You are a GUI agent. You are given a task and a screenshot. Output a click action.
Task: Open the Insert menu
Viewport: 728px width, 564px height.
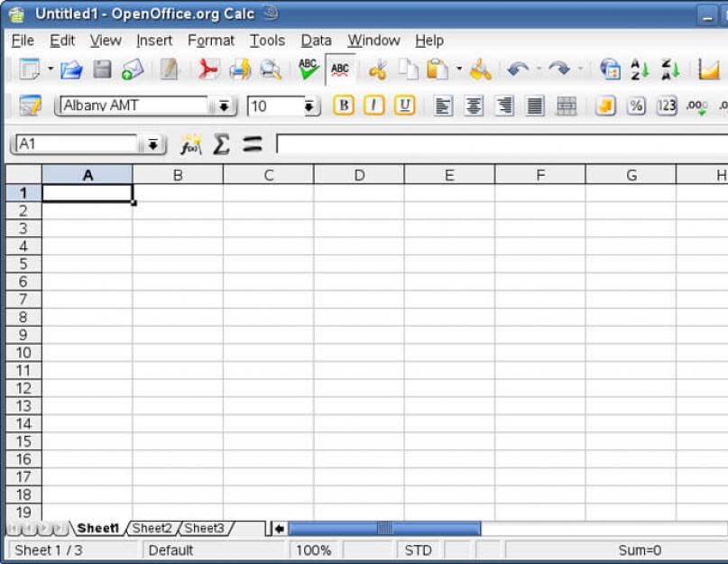(154, 41)
